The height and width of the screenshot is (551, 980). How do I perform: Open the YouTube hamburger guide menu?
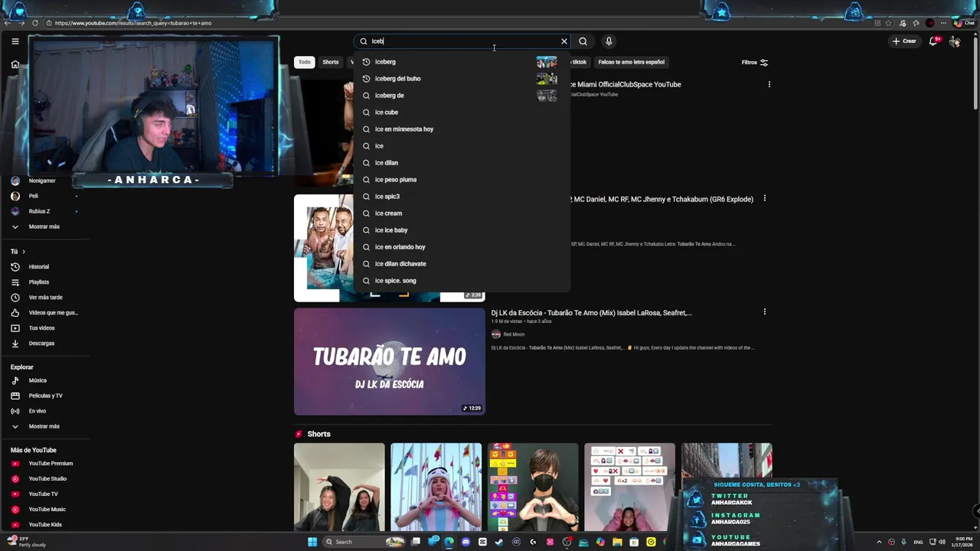click(x=15, y=41)
